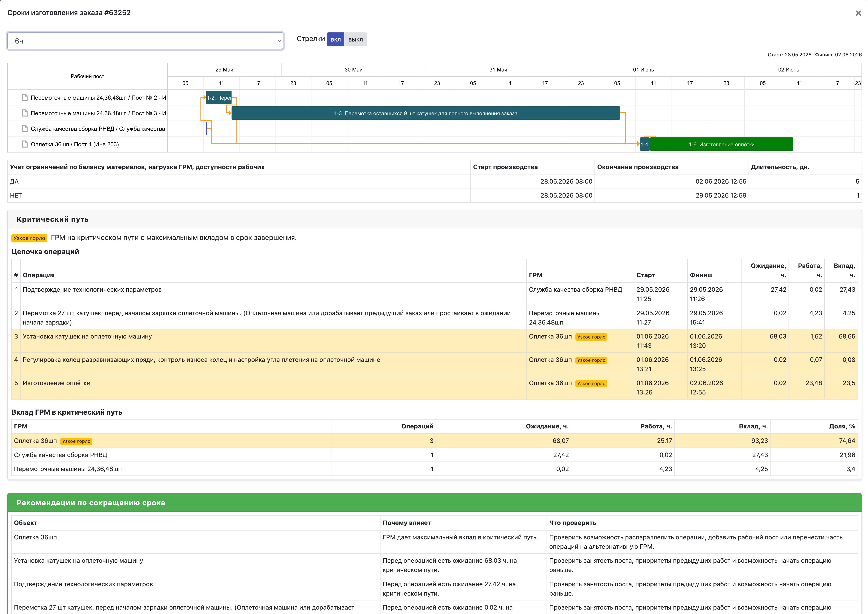
Task: Close the order #63252 timing dialog
Action: coord(858,13)
